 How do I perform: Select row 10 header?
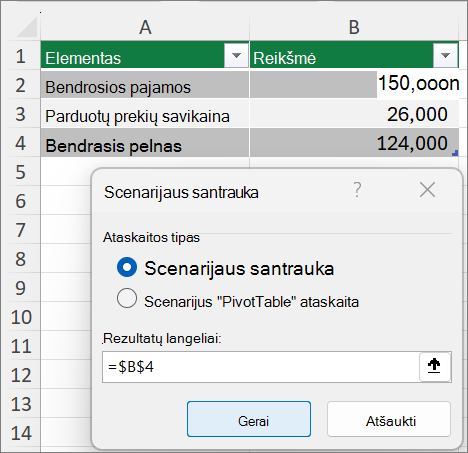point(21,317)
